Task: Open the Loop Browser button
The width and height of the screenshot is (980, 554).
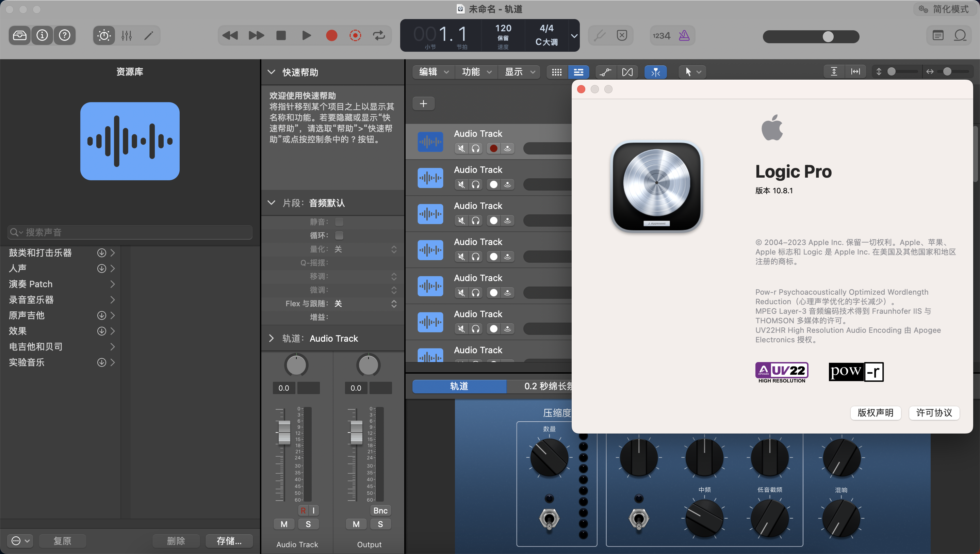Action: click(960, 35)
